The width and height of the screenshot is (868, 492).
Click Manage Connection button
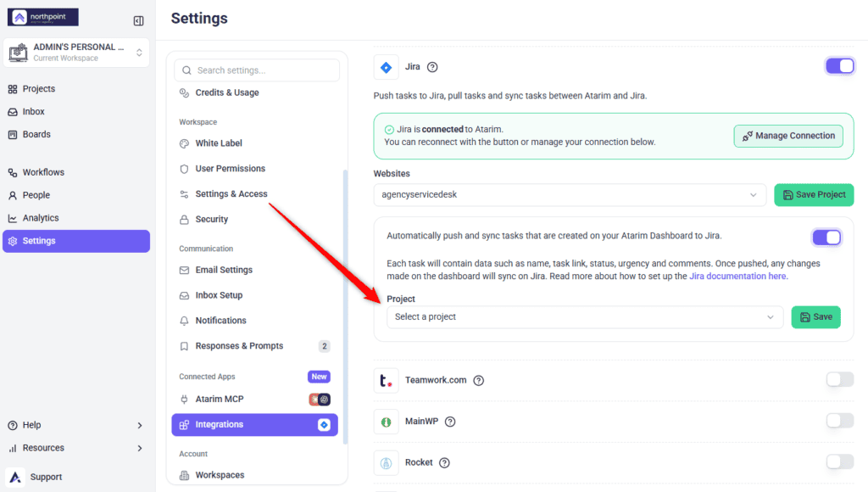tap(788, 136)
